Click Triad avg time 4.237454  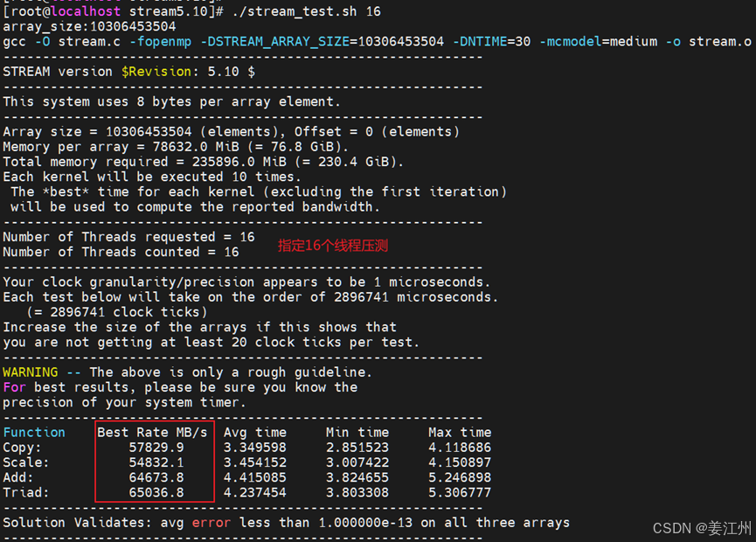(255, 492)
